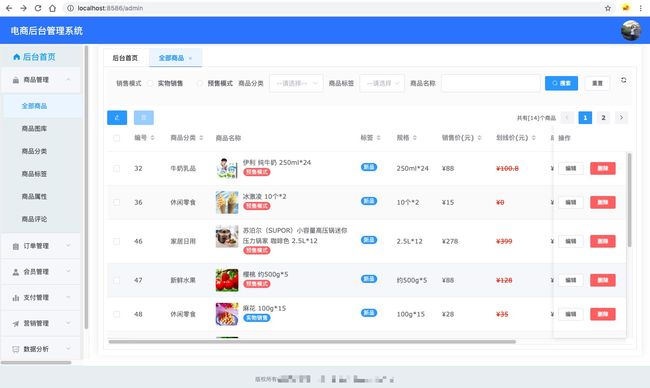The width and height of the screenshot is (650, 388).
Task: Click the table horizontal scrollbar
Action: pos(312,342)
